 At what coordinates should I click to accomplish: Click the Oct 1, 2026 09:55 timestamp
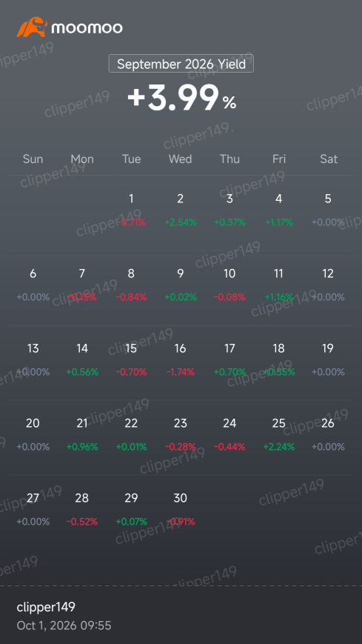click(64, 625)
